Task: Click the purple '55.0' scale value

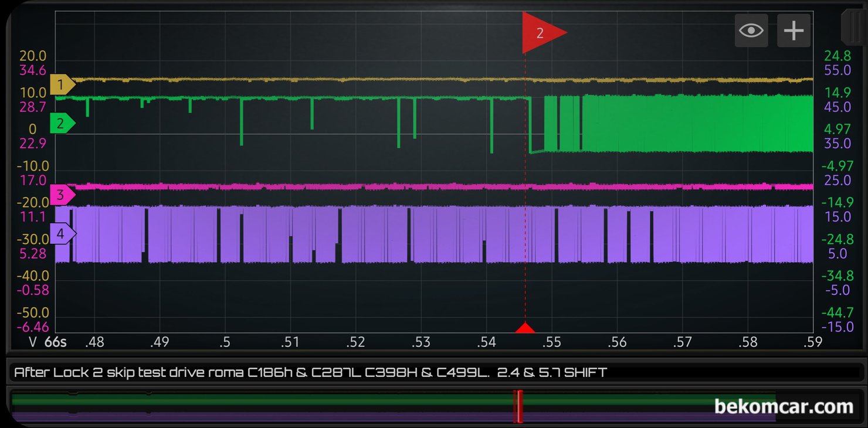Action: point(838,70)
